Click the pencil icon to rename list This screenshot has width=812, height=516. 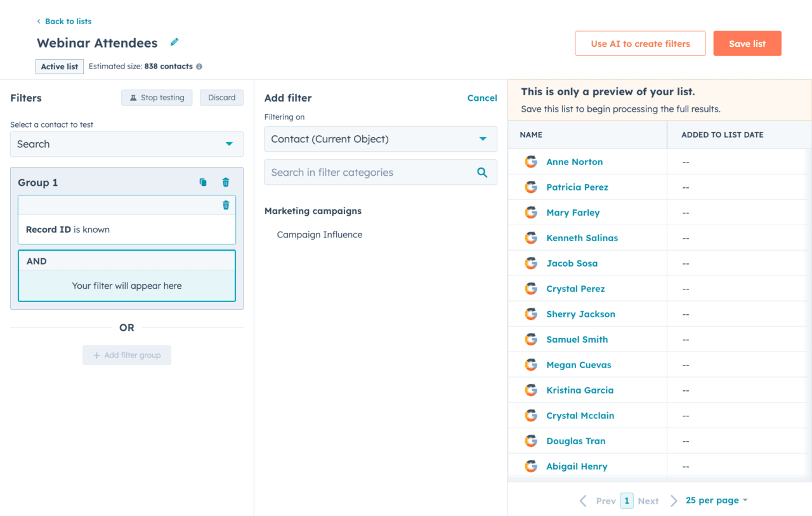(174, 43)
